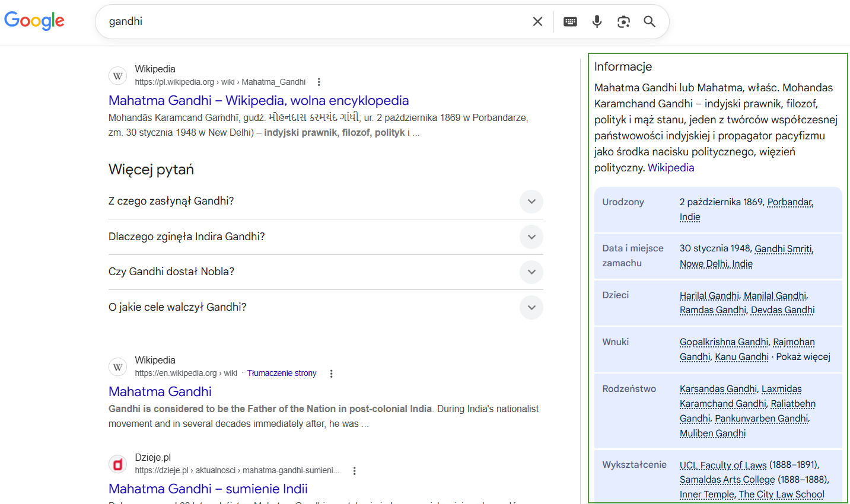Open the 'Pankunvarben Gandhi' sibling link
Viewport: 850px width, 504px height.
pos(762,419)
